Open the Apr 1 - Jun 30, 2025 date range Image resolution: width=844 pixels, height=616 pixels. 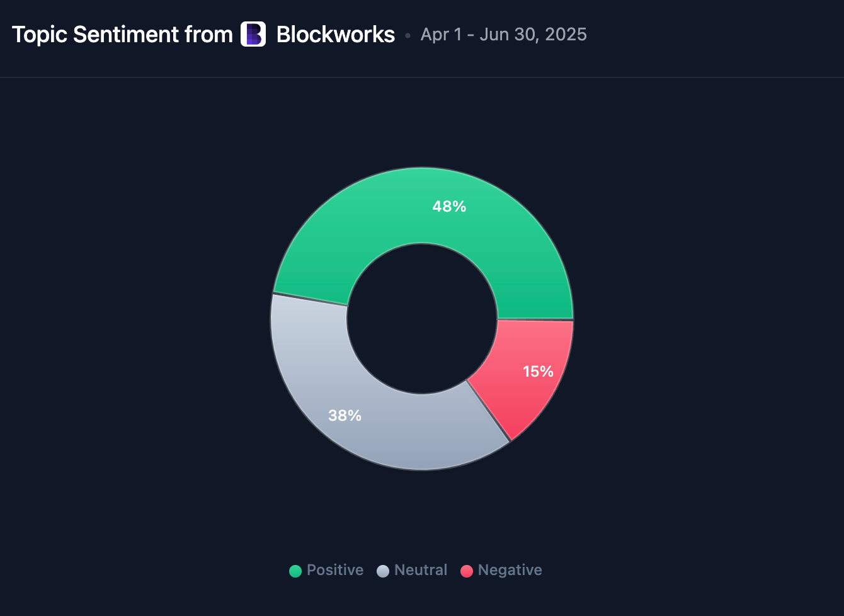pyautogui.click(x=503, y=35)
